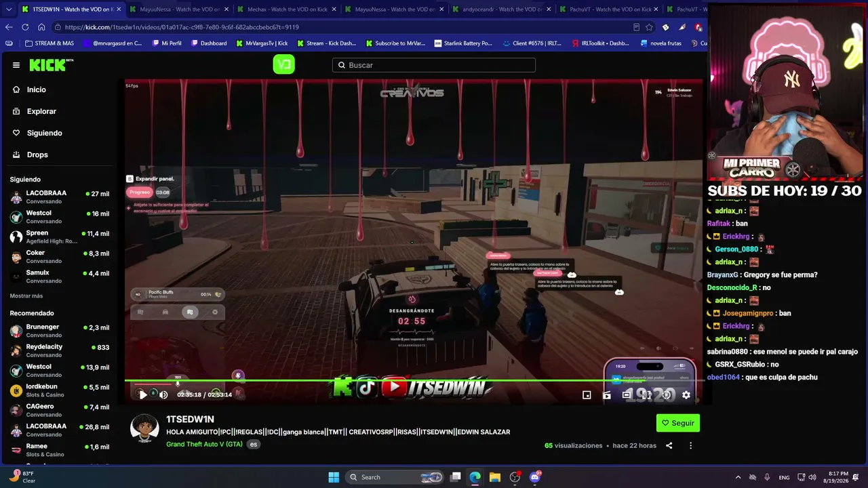Open the Mi Perfil bookmark
The image size is (868, 488).
tap(167, 43)
